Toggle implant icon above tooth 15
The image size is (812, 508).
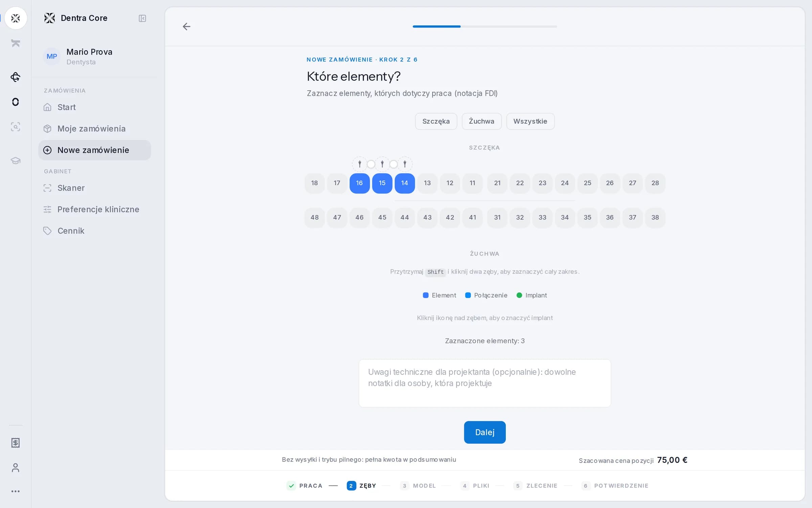point(382,164)
